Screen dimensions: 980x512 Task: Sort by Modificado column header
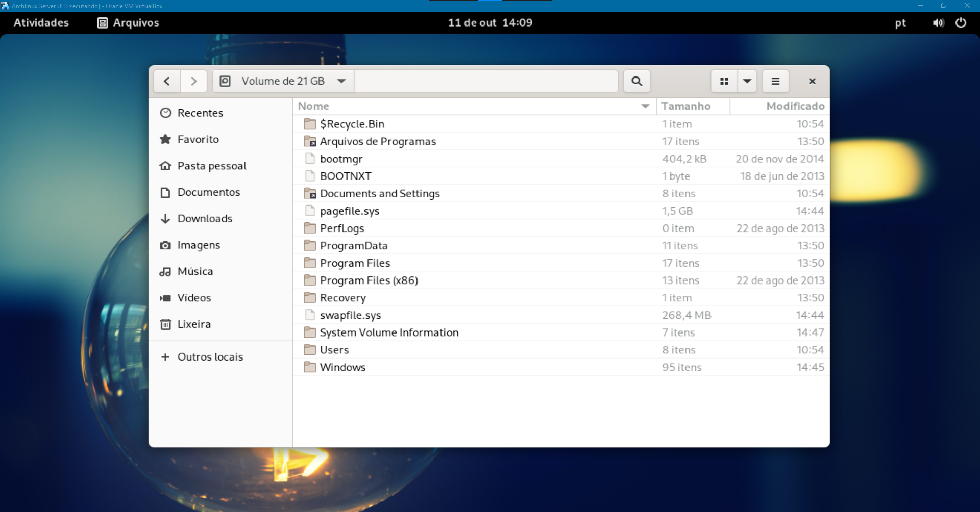tap(795, 106)
